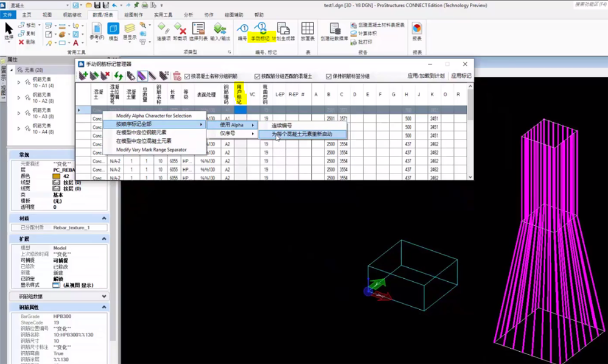Click the green refresh arrows icon in manager

click(118, 75)
